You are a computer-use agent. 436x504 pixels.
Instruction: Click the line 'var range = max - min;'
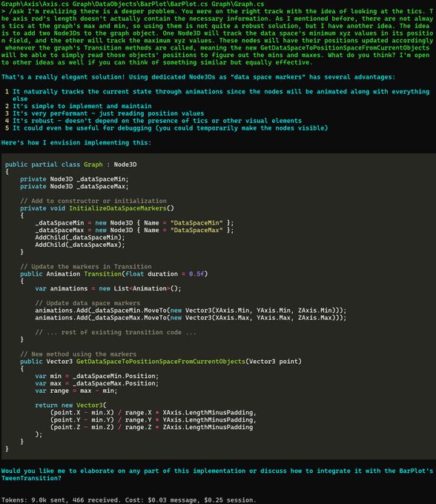point(76,391)
